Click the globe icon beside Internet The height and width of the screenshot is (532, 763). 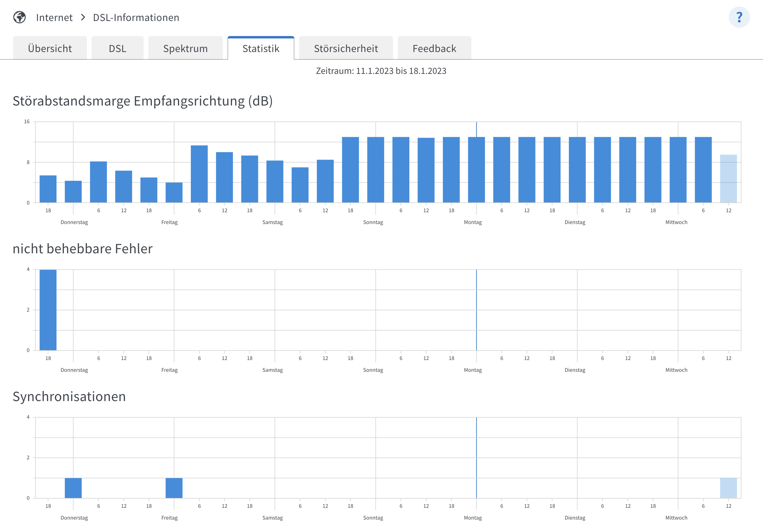point(20,17)
